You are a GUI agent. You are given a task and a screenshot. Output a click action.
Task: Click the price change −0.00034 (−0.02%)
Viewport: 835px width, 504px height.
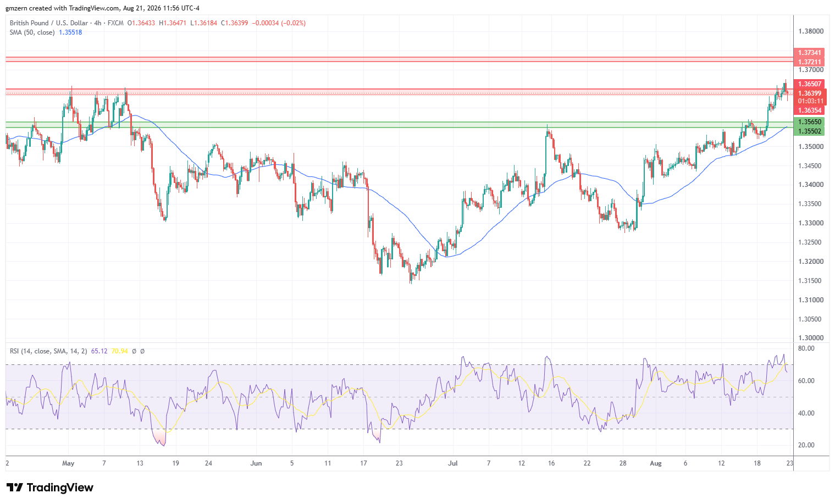point(279,23)
